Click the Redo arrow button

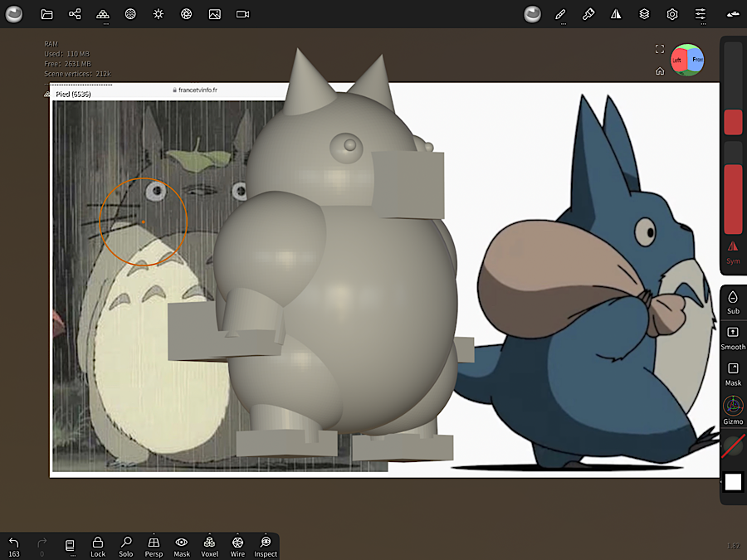pyautogui.click(x=42, y=547)
